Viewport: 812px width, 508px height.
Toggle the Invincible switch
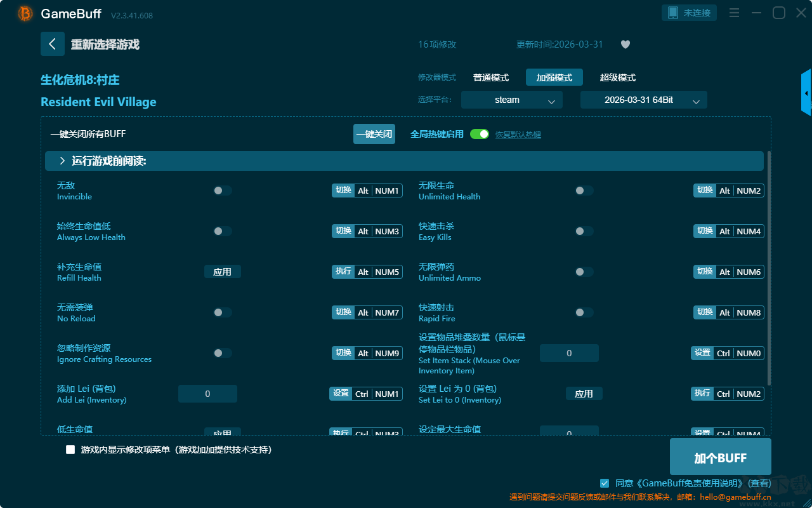point(222,190)
